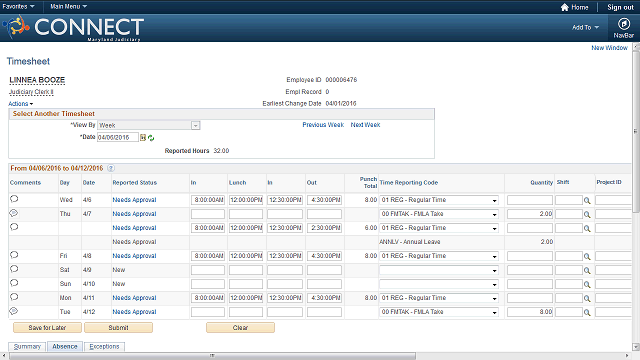Click the Shift lookup magnifier for Fri 4/8

click(587, 256)
